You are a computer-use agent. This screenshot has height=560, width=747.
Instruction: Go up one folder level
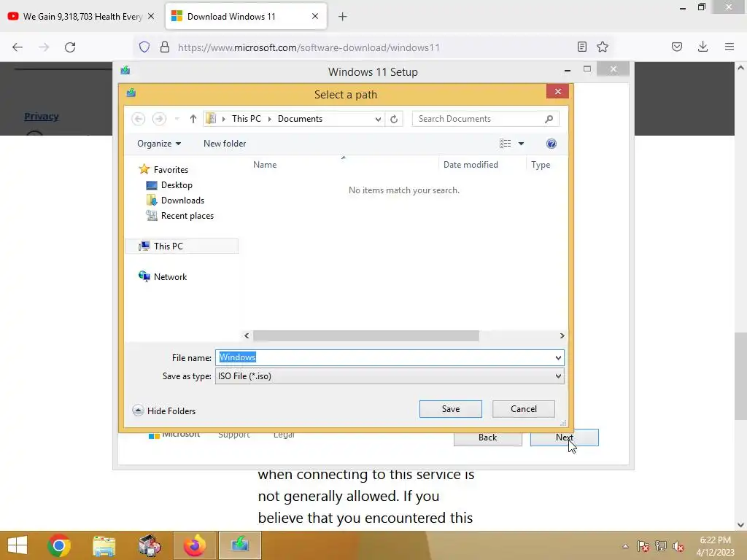point(193,119)
